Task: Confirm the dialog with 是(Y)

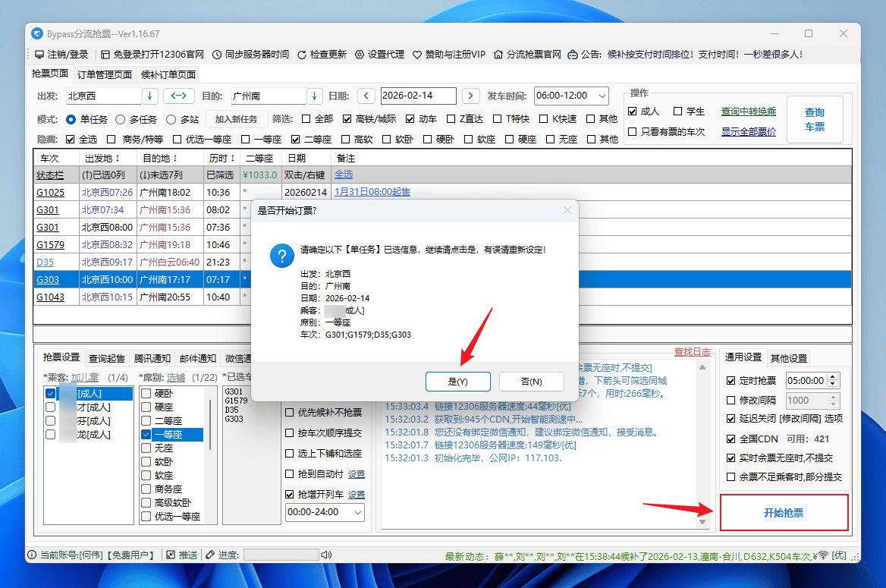Action: pyautogui.click(x=458, y=382)
